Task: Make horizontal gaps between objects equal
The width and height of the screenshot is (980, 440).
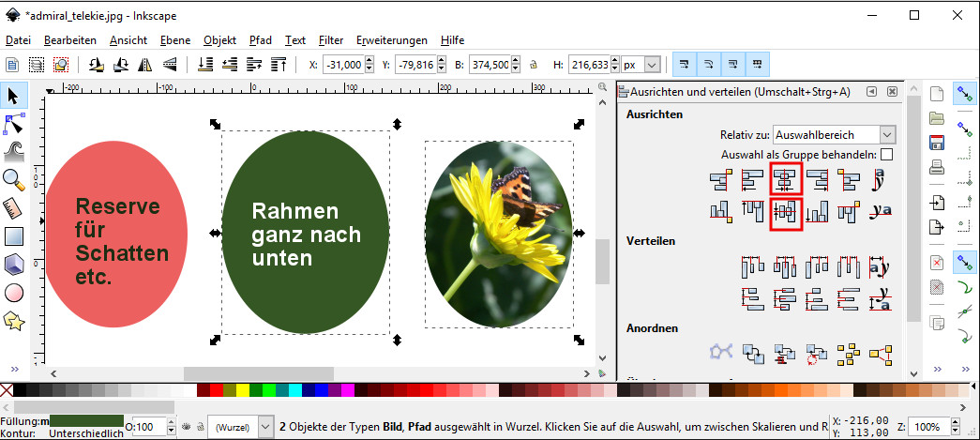Action: tap(850, 266)
